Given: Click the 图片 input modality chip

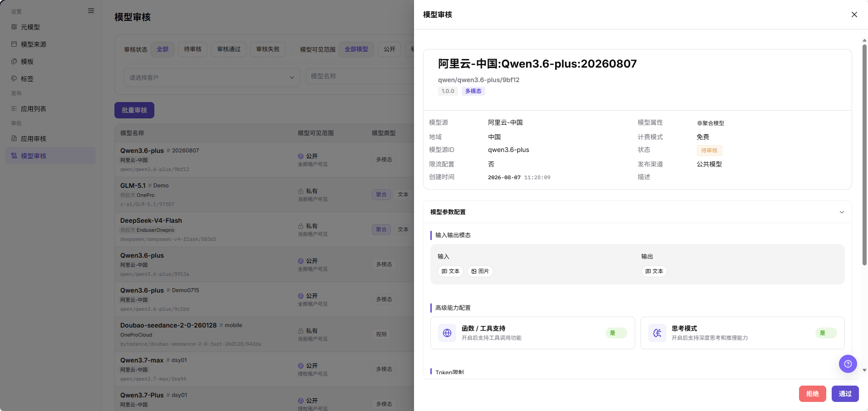Looking at the screenshot, I should click(480, 271).
